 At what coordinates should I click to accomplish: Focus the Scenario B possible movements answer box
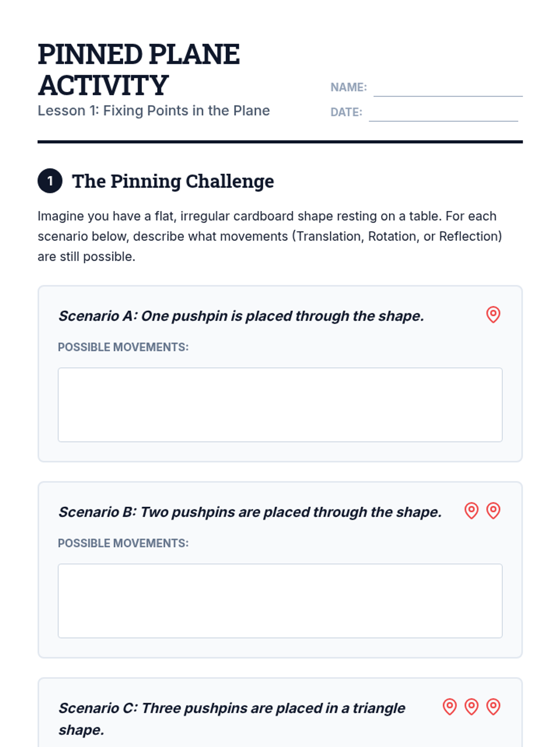tap(280, 600)
